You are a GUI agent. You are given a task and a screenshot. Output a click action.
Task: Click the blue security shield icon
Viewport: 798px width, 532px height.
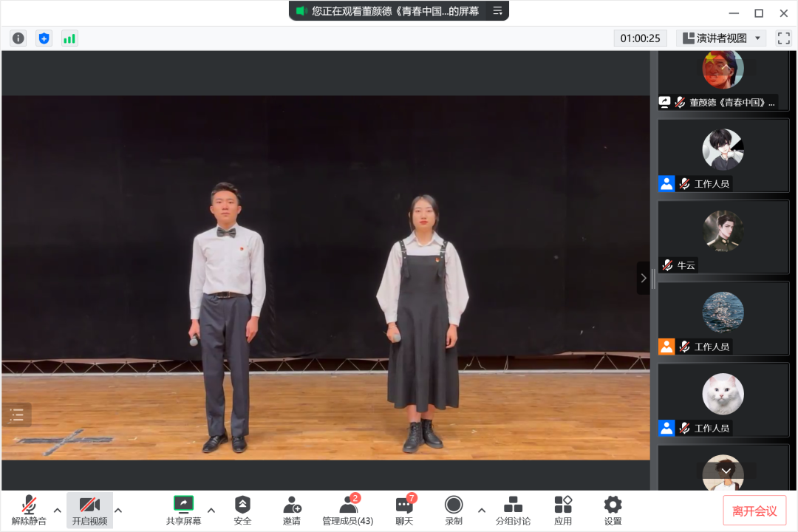tap(44, 38)
